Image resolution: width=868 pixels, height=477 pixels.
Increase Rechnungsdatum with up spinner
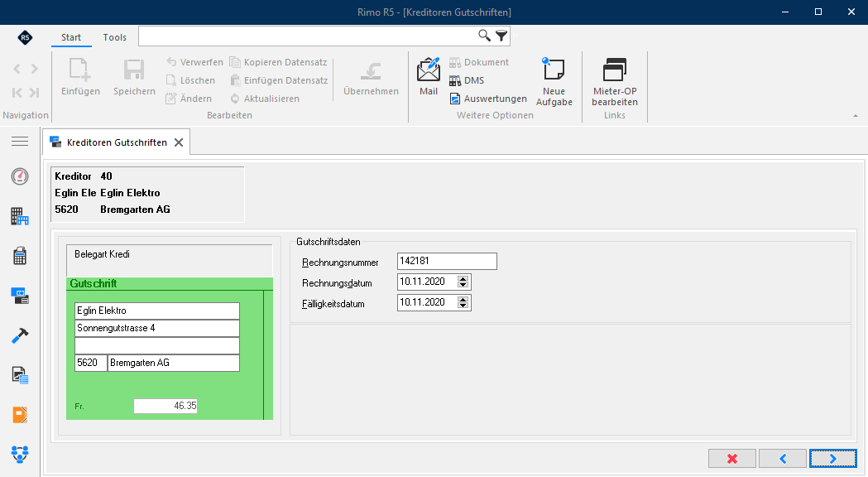pos(463,279)
